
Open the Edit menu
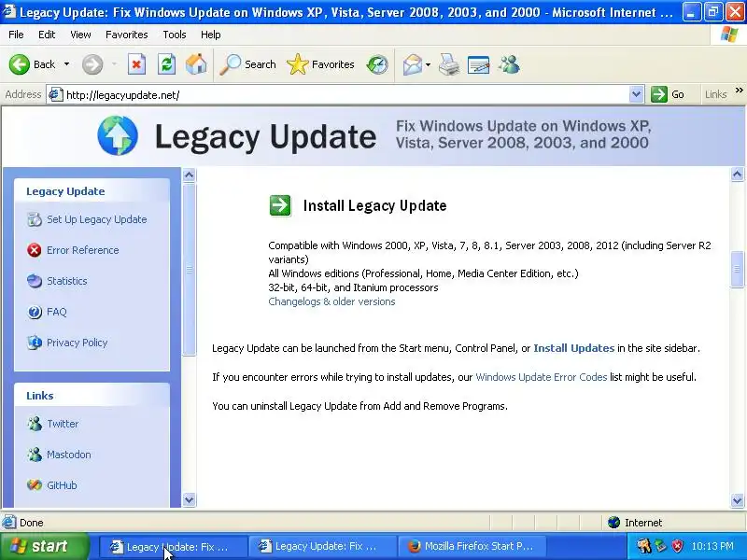point(47,35)
